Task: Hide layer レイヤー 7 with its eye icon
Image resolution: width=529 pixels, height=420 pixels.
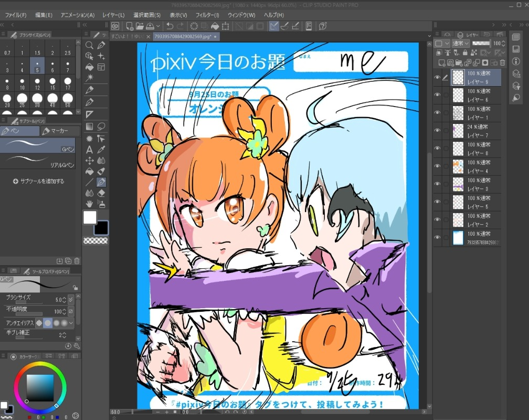Action: tap(437, 130)
